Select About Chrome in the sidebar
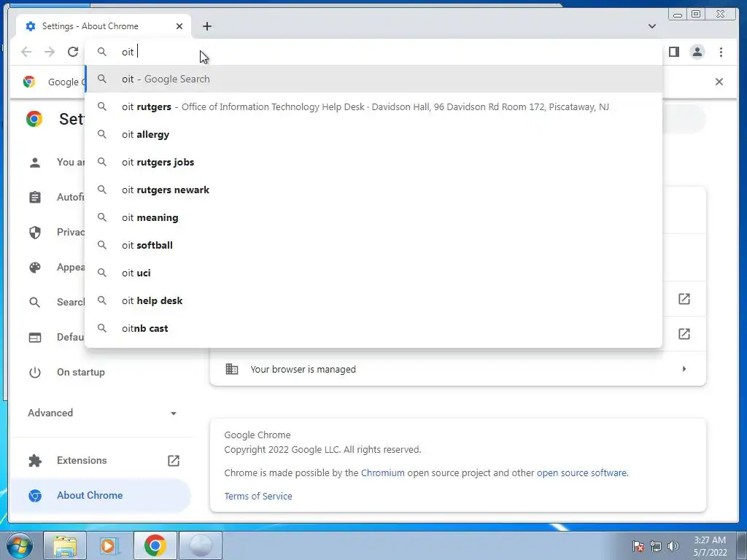 101,495
